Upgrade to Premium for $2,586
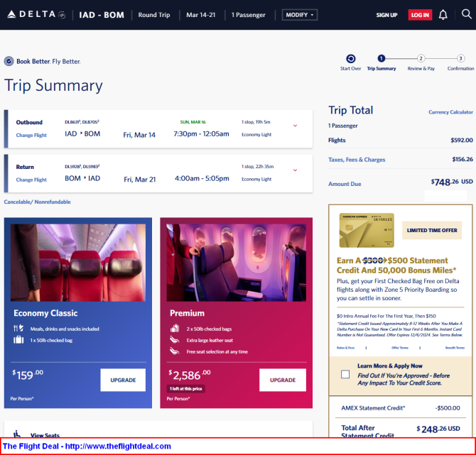Screen dimensions: 476x455 click(x=283, y=380)
